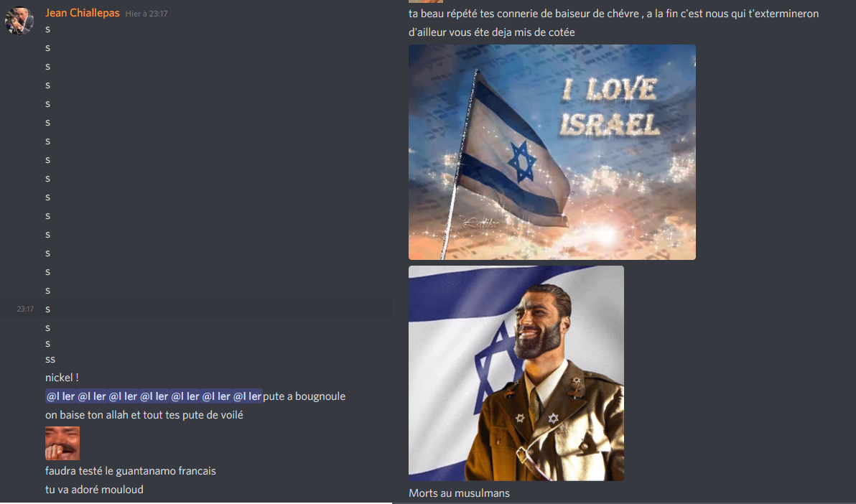Select the "ss" message line
Screen dimensions: 856x504
(x=50, y=359)
